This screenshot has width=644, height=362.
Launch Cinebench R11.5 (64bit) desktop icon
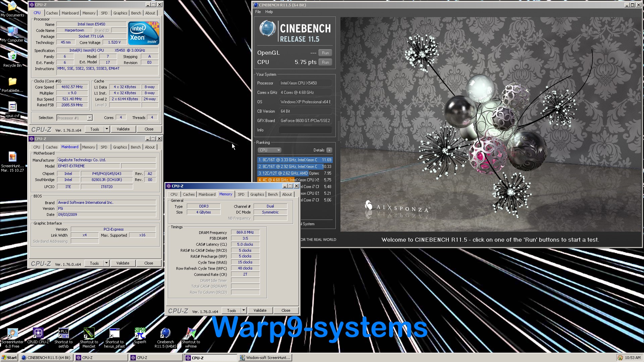click(165, 338)
